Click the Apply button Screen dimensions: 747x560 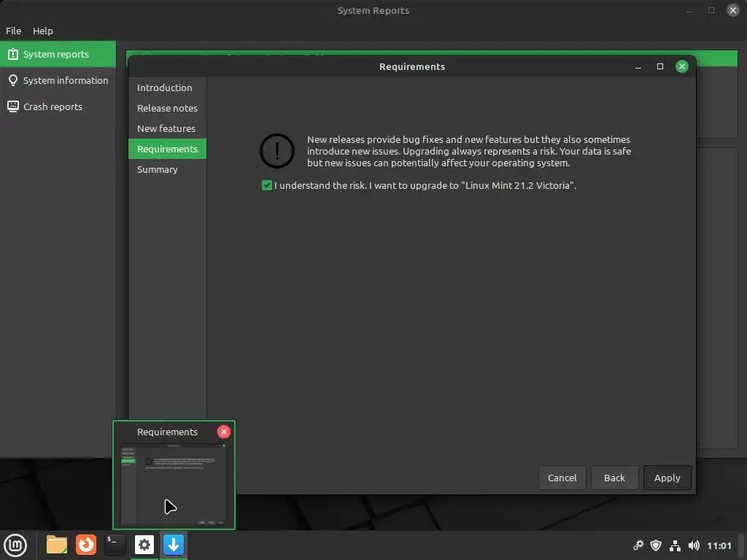[x=667, y=478]
